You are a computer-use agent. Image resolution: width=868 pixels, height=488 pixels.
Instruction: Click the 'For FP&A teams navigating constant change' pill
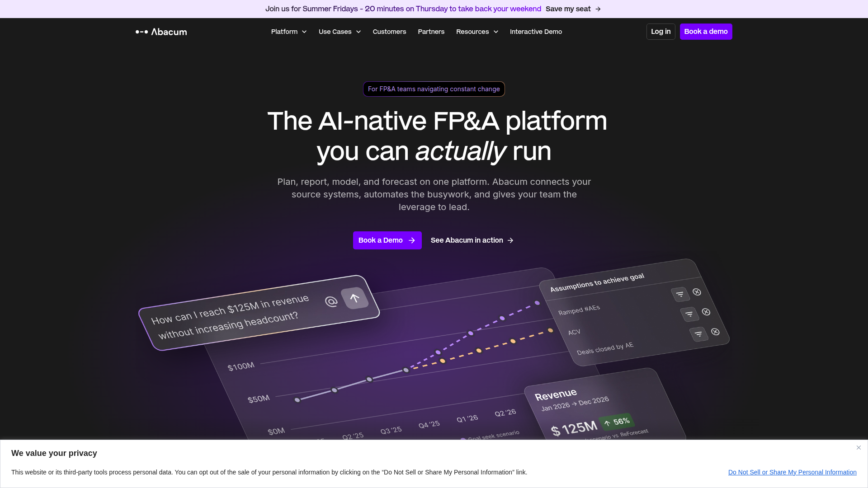pos(434,89)
